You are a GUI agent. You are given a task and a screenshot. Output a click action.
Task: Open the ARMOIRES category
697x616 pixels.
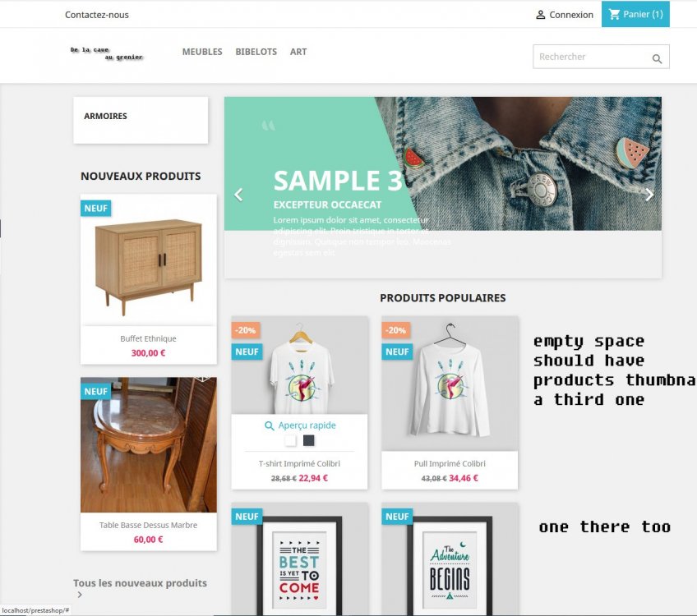point(105,116)
